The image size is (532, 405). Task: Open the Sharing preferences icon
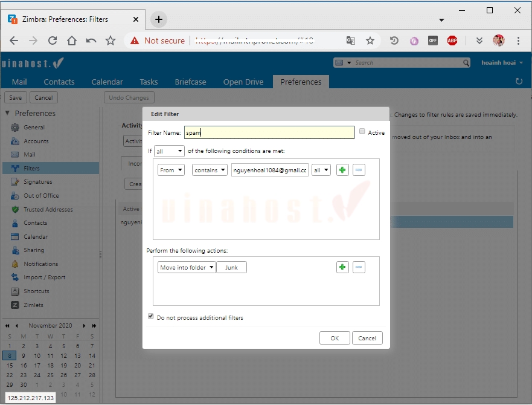[15, 250]
